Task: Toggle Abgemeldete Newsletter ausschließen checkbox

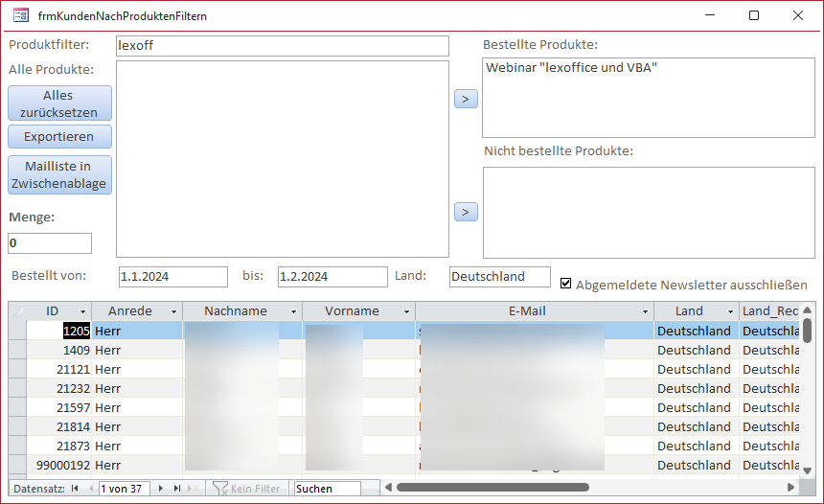Action: coord(566,284)
